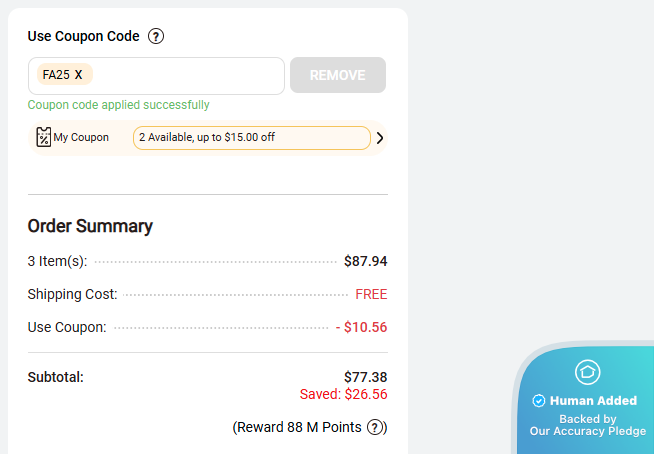The image size is (654, 454).
Task: Open the My Coupon label
Action: click(81, 138)
